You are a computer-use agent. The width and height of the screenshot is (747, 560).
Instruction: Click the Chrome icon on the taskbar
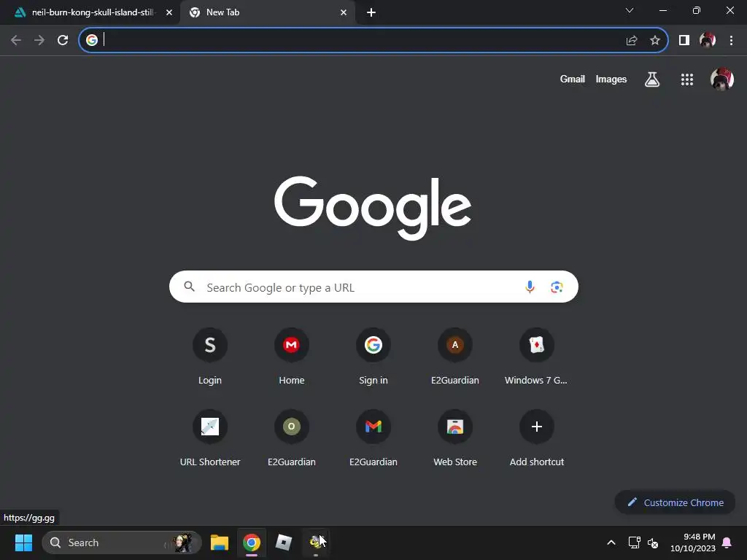(x=252, y=542)
